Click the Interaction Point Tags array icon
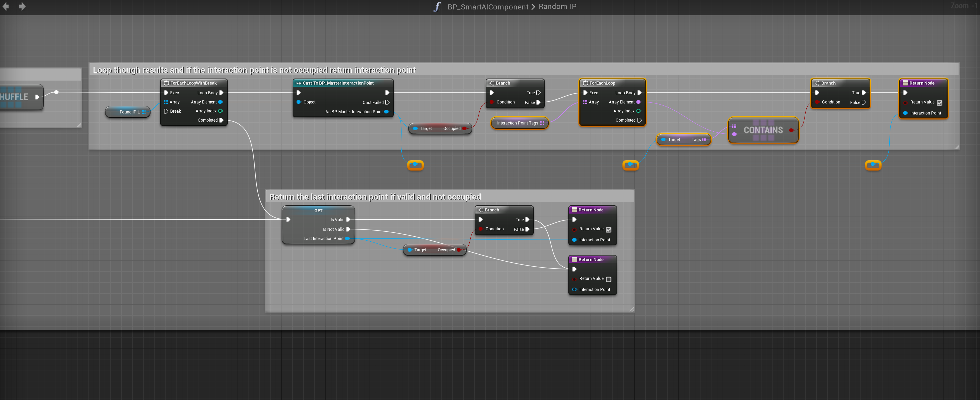 542,123
